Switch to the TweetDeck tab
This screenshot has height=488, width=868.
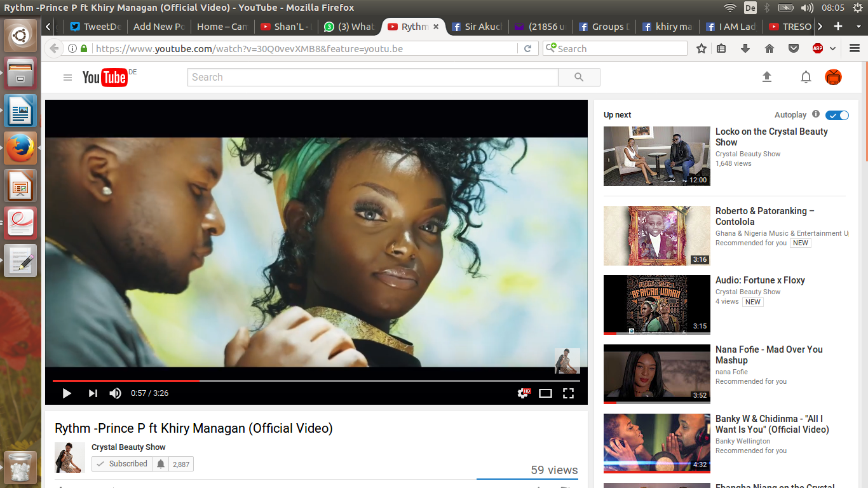point(95,27)
